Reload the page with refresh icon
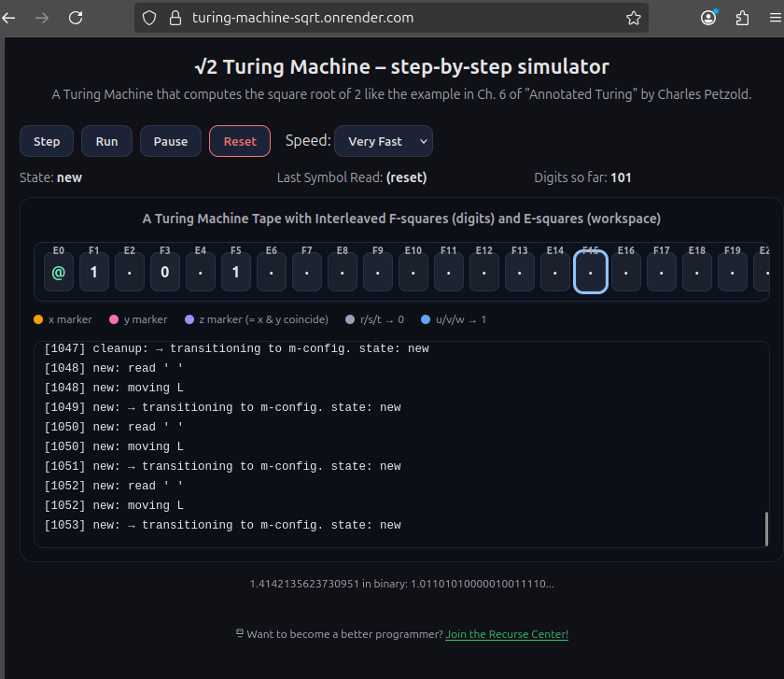 pos(76,18)
